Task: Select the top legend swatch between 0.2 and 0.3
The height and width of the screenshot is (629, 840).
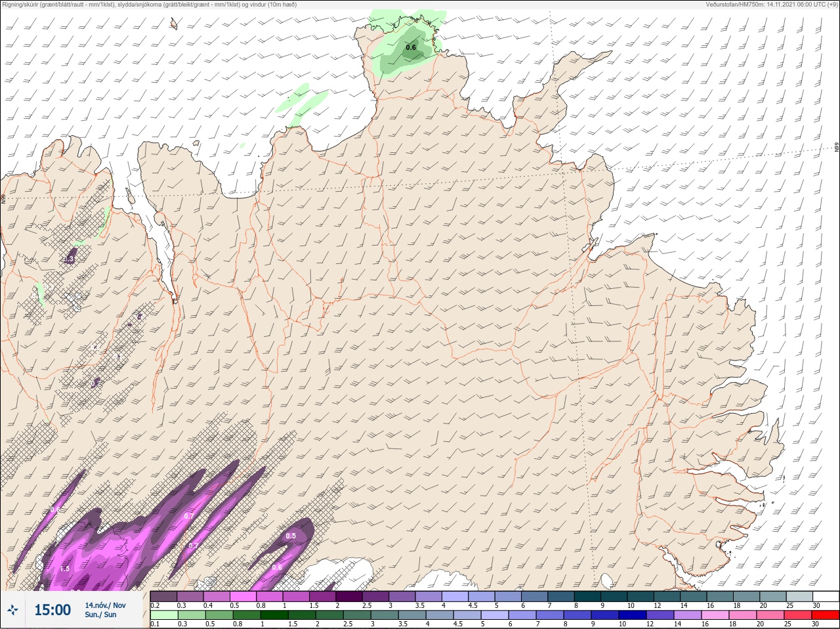Action: point(163,596)
